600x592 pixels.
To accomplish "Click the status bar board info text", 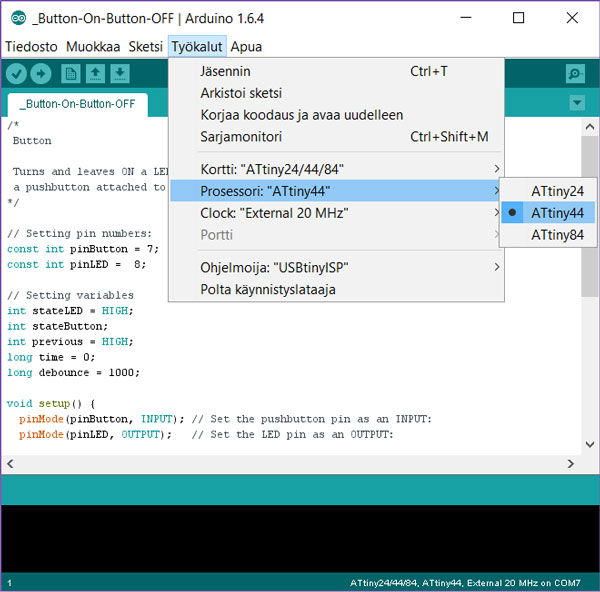I will (x=465, y=583).
